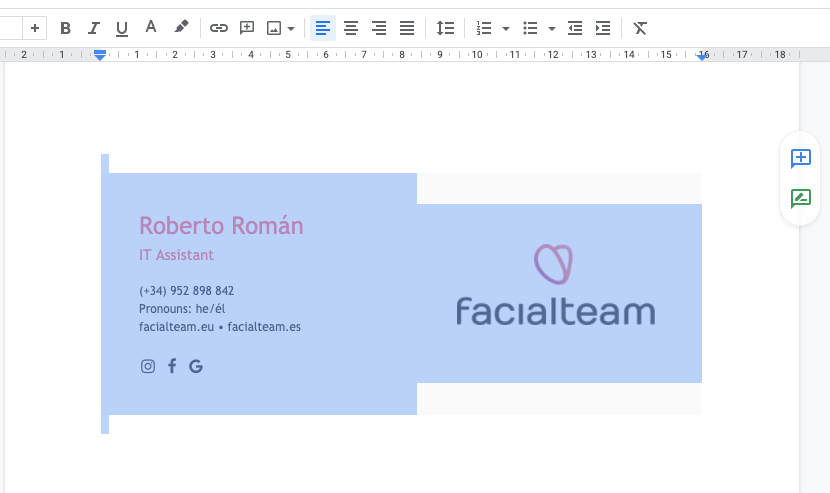Toggle italic formatting
The height and width of the screenshot is (493, 830).
94,28
